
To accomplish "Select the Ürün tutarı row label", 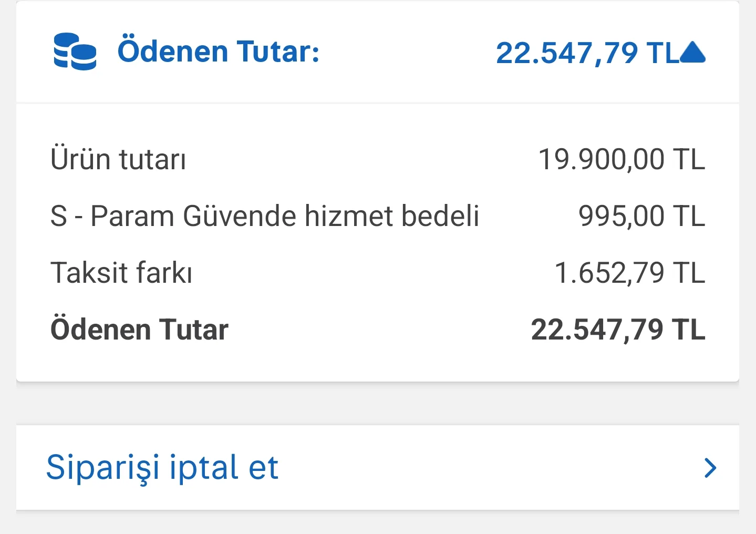I will pos(118,159).
